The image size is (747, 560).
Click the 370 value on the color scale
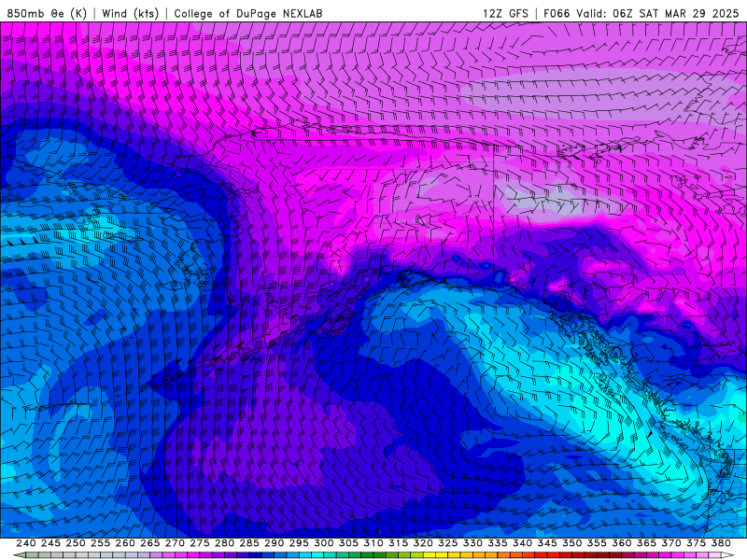671,543
